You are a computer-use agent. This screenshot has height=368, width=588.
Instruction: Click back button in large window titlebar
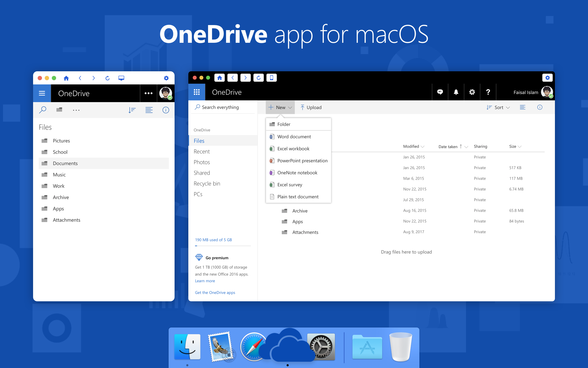(x=232, y=78)
